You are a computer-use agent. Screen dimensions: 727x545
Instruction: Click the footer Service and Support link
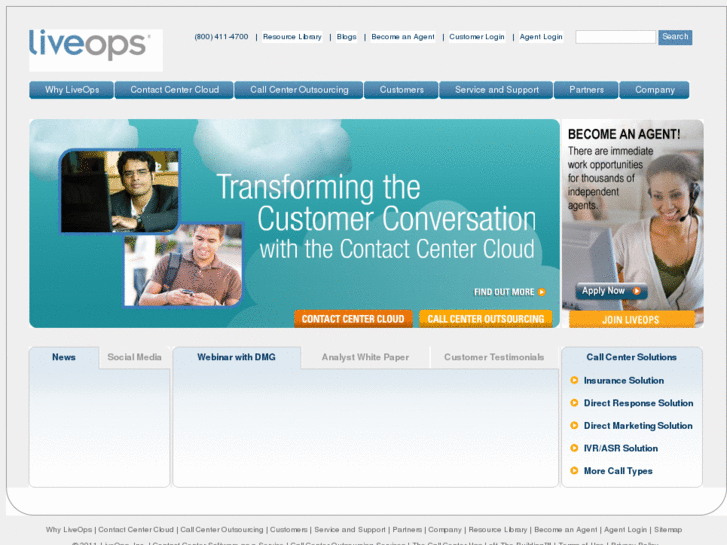[x=350, y=530]
